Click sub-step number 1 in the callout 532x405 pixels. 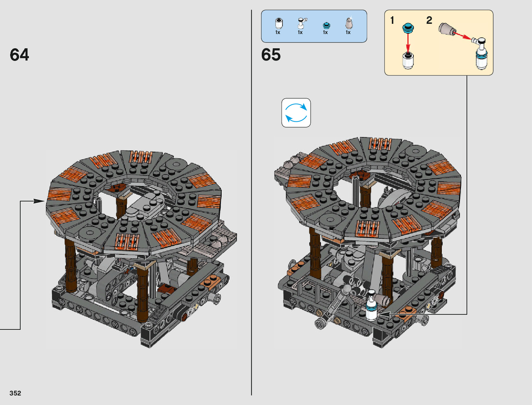[392, 20]
